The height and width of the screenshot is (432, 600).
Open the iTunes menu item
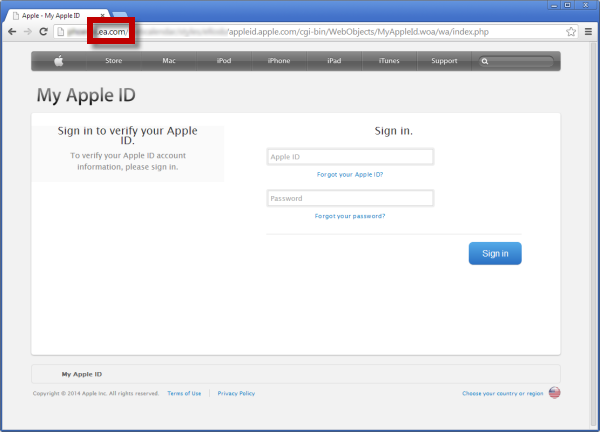389,61
